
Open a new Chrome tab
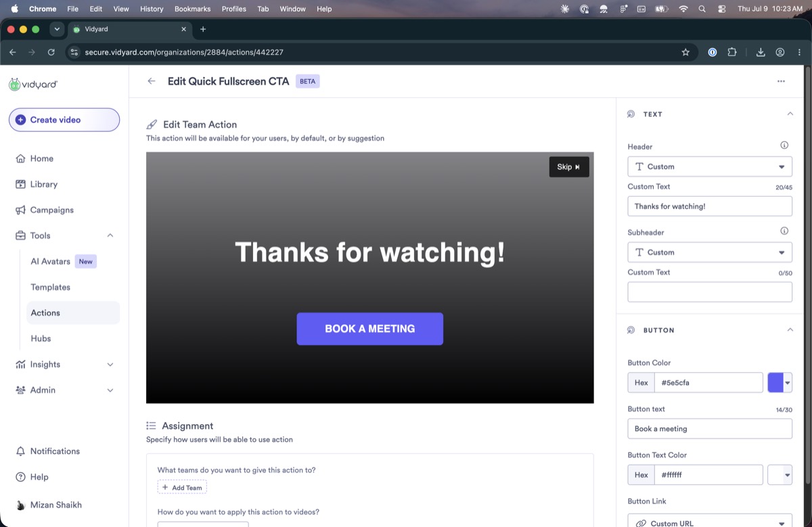coord(203,29)
